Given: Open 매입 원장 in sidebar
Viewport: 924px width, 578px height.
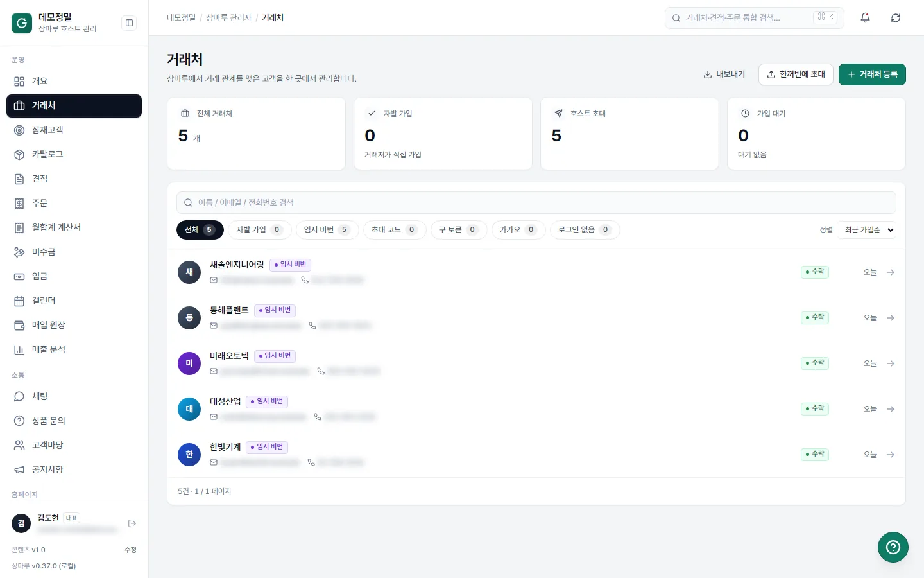Looking at the screenshot, I should pos(74,326).
